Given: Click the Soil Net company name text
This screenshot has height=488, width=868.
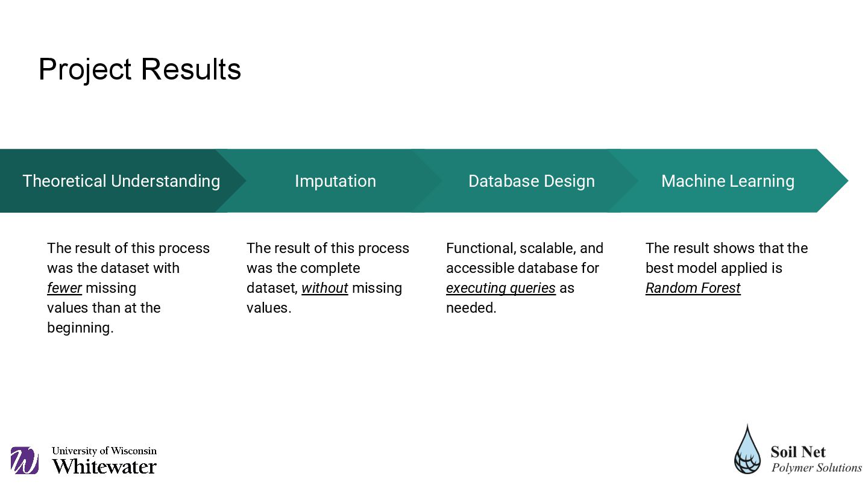Looking at the screenshot, I should tap(797, 452).
